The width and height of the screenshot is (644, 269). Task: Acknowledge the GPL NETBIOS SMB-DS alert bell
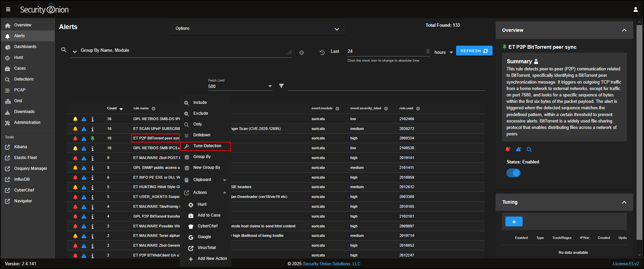pyautogui.click(x=75, y=119)
